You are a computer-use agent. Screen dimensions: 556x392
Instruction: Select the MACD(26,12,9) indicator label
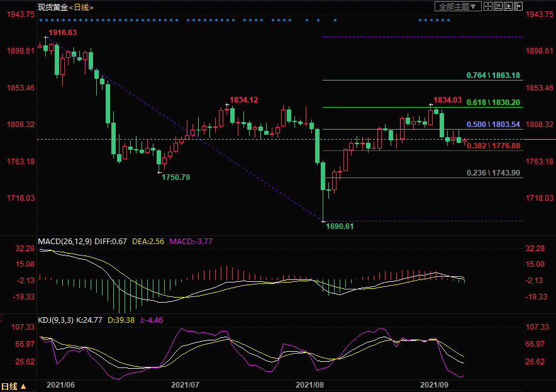[65, 242]
